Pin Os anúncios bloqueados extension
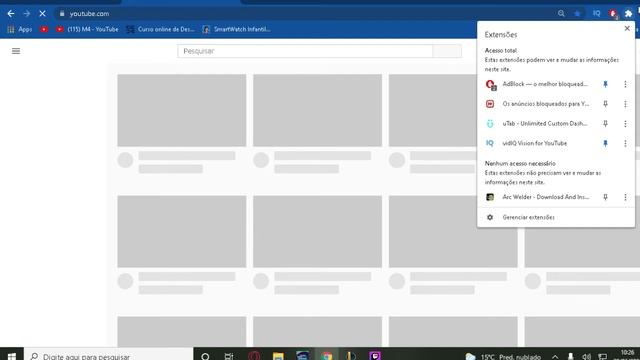 click(x=605, y=104)
